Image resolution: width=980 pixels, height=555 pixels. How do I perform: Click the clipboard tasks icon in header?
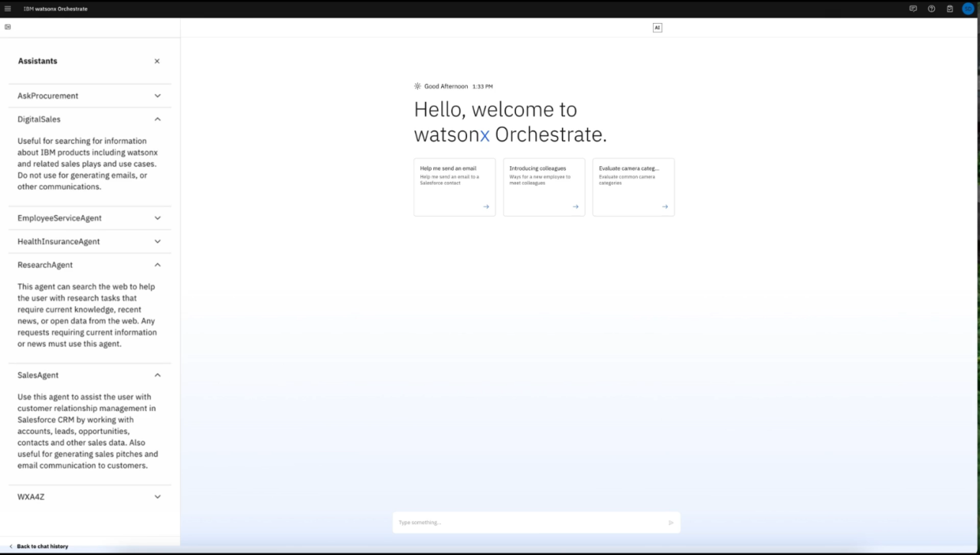(x=949, y=9)
